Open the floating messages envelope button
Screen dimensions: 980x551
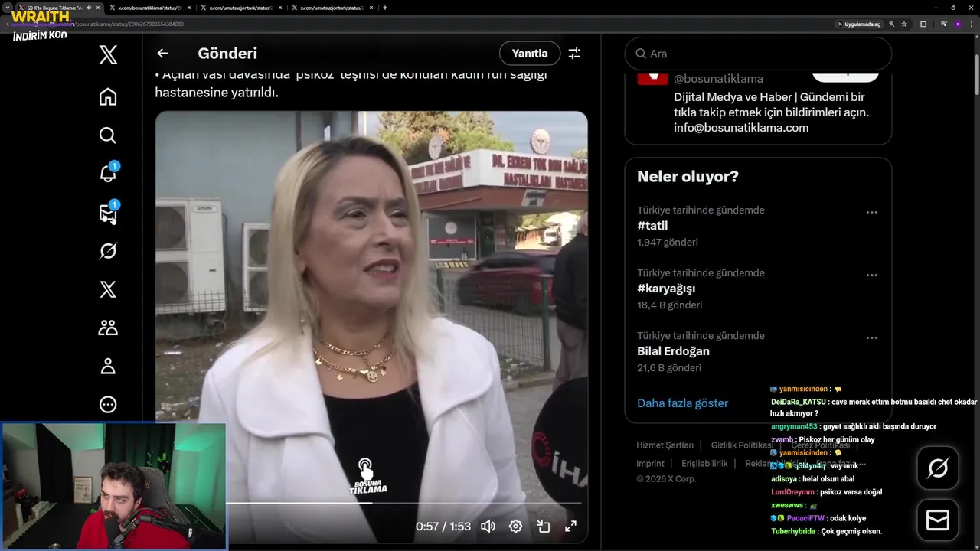click(937, 520)
